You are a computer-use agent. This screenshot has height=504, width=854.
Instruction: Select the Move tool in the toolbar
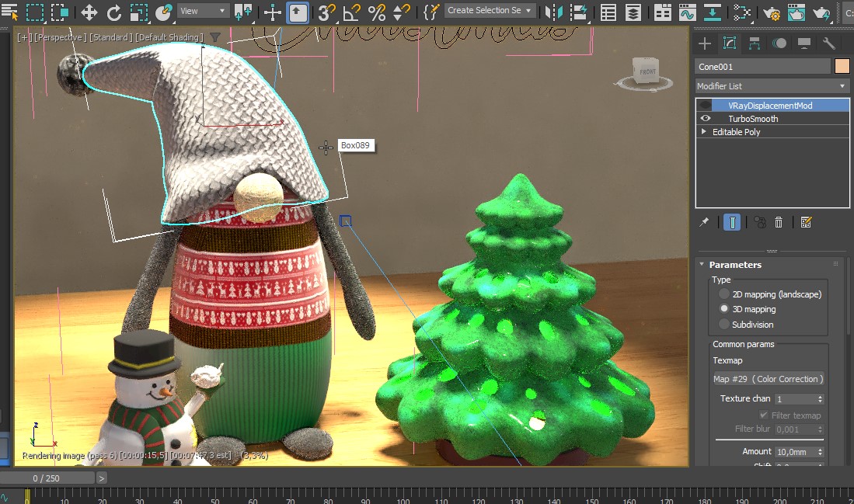click(x=89, y=12)
